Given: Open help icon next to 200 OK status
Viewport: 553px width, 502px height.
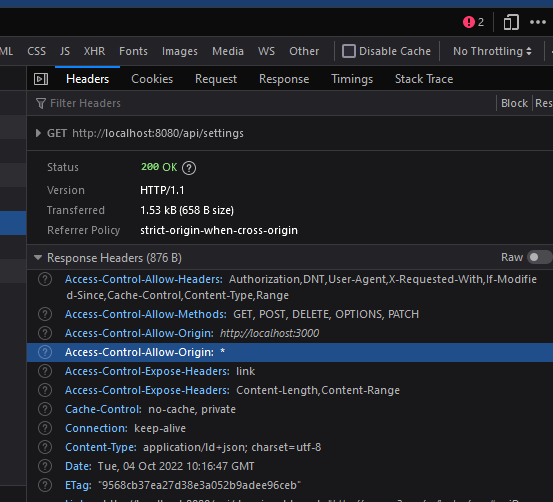Looking at the screenshot, I should tap(189, 168).
